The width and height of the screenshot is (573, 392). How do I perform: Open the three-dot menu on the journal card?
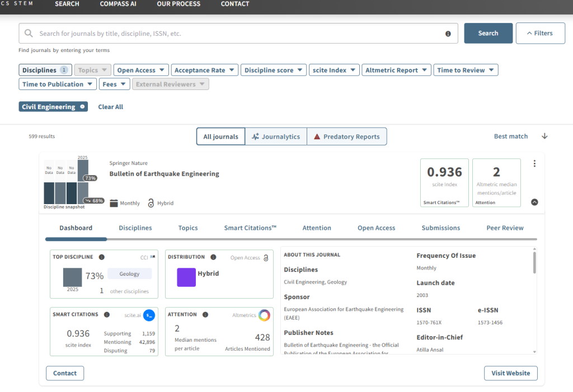click(x=534, y=163)
